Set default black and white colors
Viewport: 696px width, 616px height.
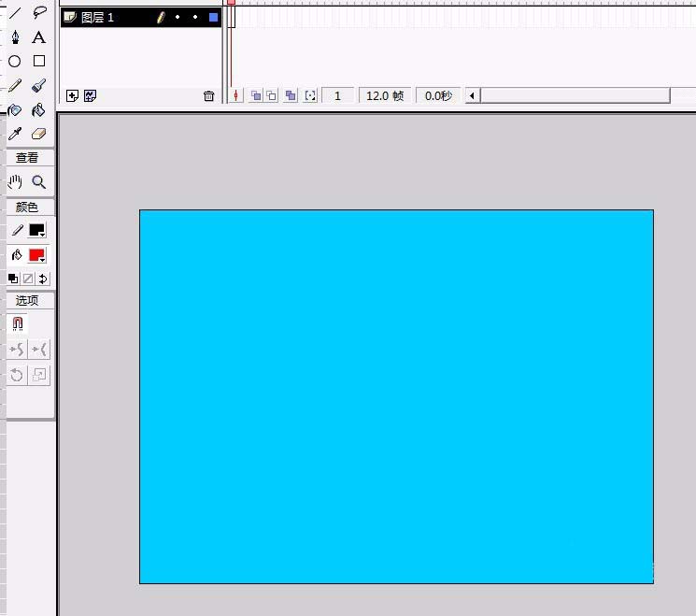click(13, 279)
